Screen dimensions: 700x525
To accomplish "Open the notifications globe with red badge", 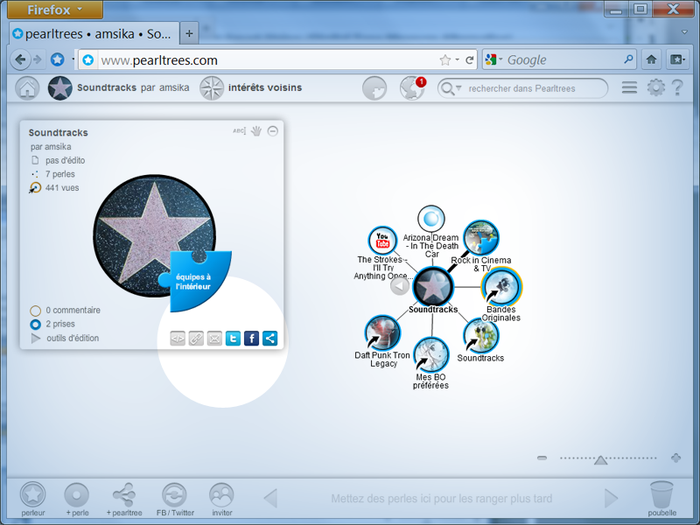I will click(412, 88).
